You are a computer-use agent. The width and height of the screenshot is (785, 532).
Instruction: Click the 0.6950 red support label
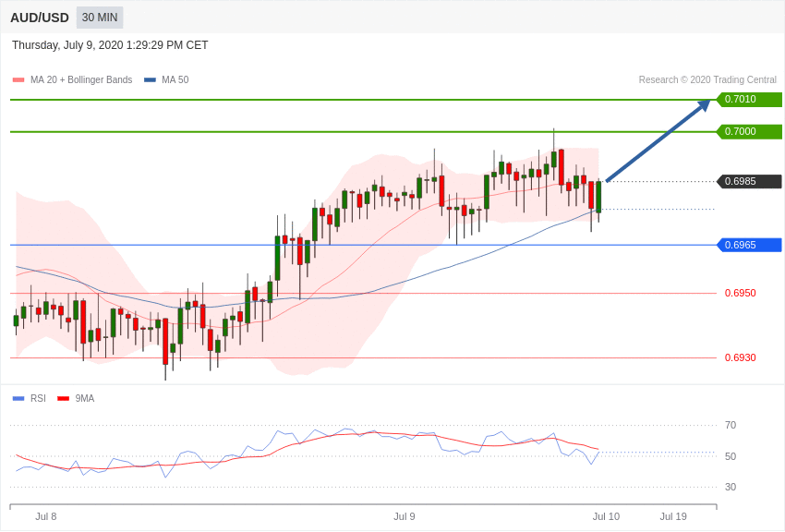[741, 293]
